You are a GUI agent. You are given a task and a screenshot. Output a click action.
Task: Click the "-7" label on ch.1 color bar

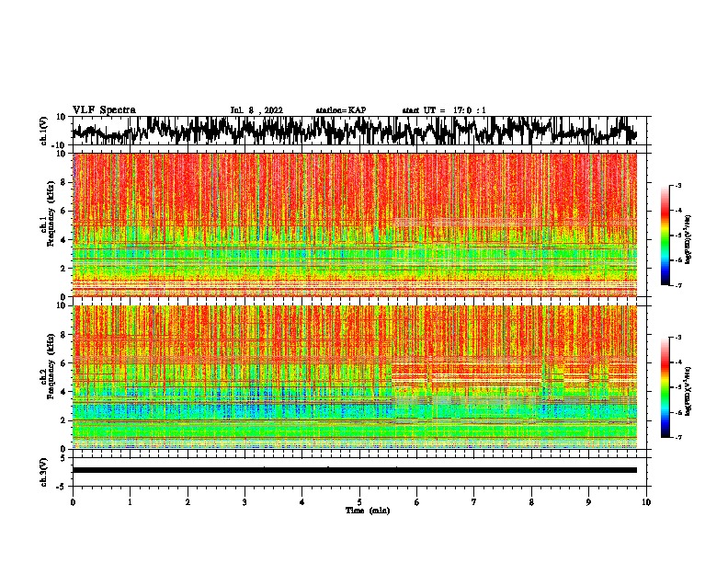(677, 286)
